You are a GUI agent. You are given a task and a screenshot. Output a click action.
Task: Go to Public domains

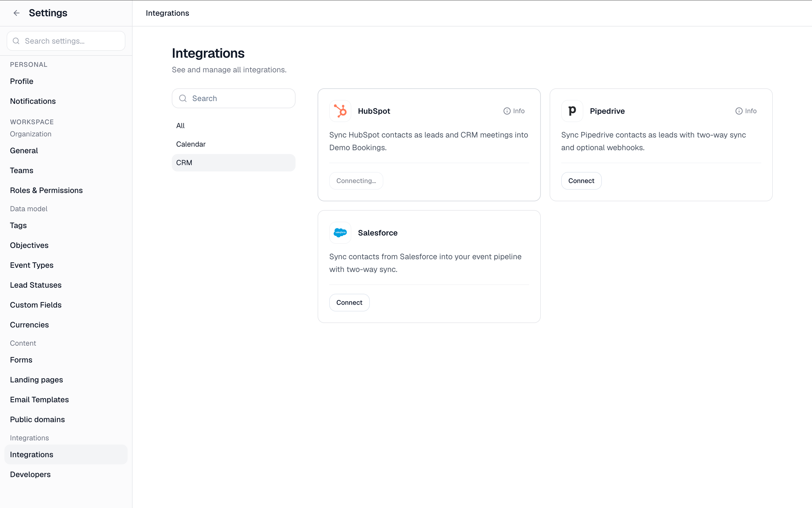(66, 419)
